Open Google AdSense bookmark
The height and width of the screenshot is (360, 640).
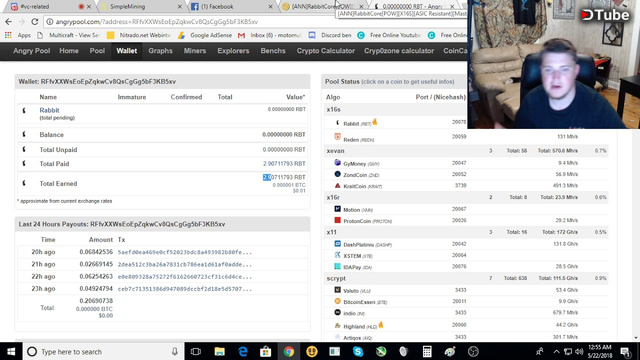(x=204, y=36)
